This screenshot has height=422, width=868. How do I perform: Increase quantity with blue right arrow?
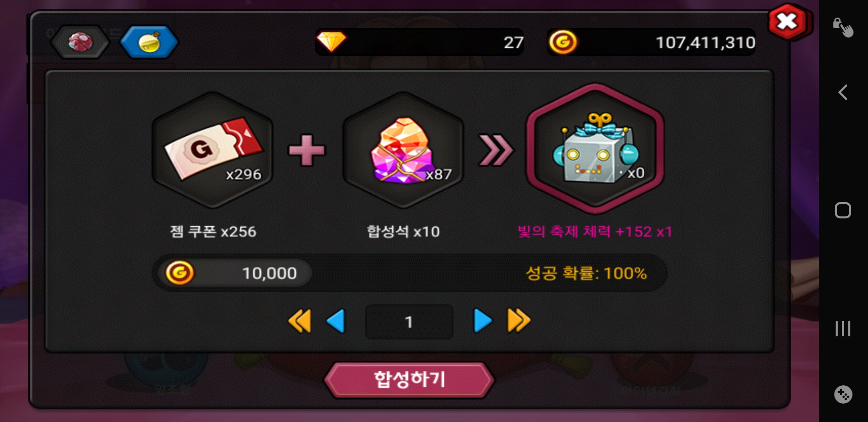coord(482,321)
